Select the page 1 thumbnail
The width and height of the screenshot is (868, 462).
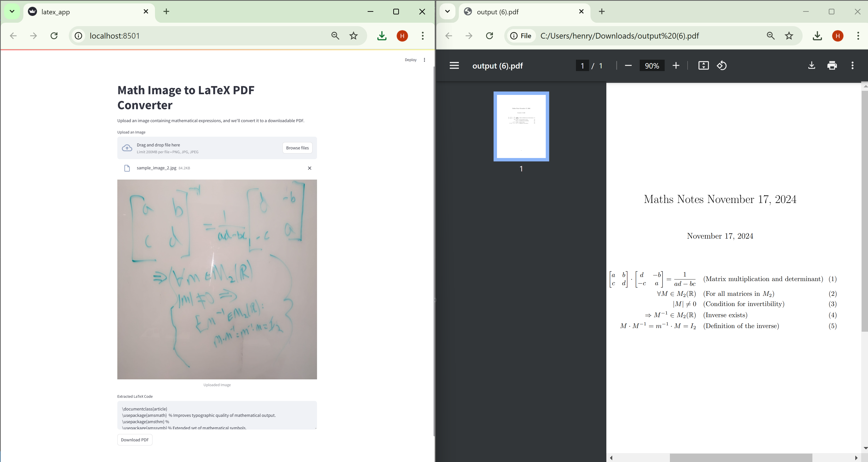click(521, 126)
